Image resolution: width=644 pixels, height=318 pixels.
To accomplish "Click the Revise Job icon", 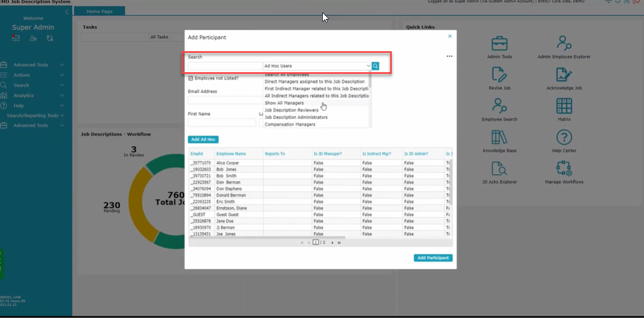I will (x=499, y=75).
